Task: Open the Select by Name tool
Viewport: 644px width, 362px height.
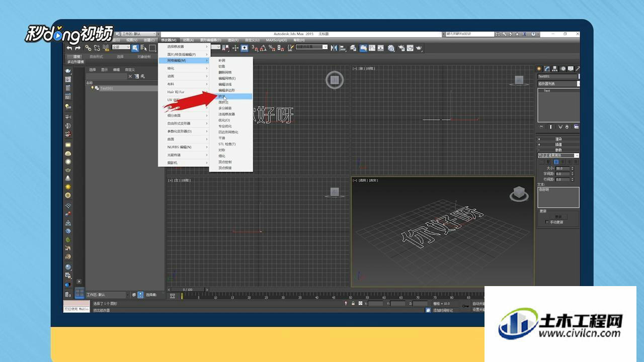Action: pyautogui.click(x=143, y=48)
